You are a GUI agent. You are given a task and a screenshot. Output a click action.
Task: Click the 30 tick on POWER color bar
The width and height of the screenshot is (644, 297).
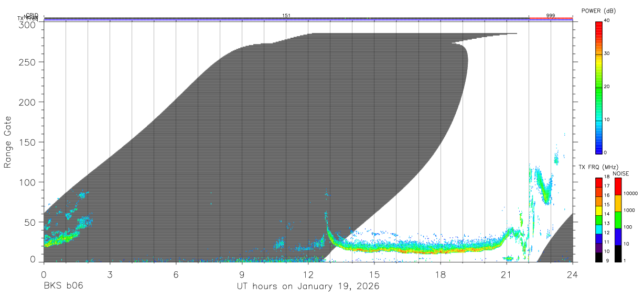click(608, 54)
